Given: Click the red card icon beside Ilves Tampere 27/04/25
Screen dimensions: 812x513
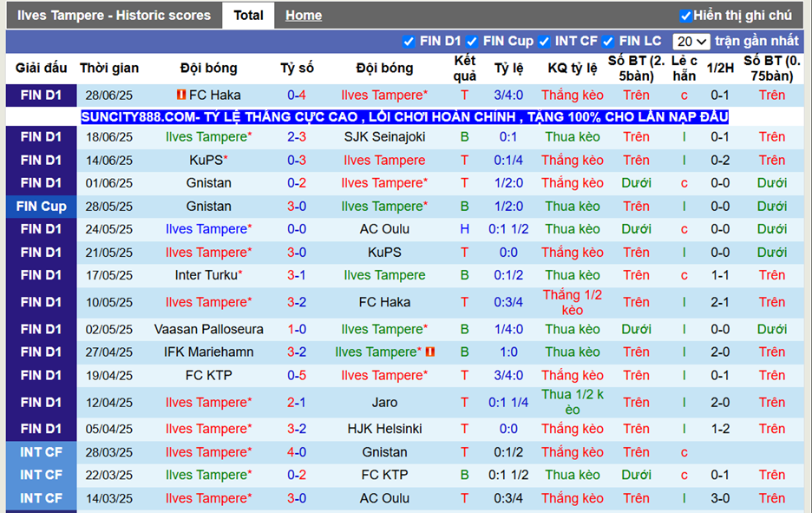Looking at the screenshot, I should pyautogui.click(x=429, y=352).
